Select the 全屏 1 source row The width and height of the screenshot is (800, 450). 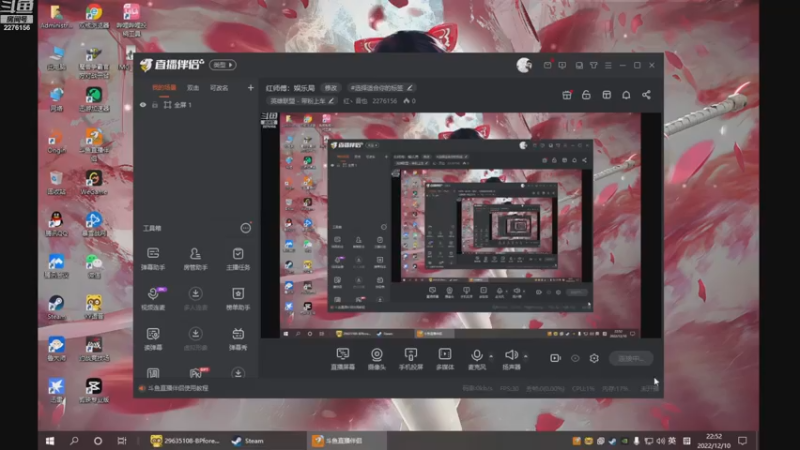[196, 105]
